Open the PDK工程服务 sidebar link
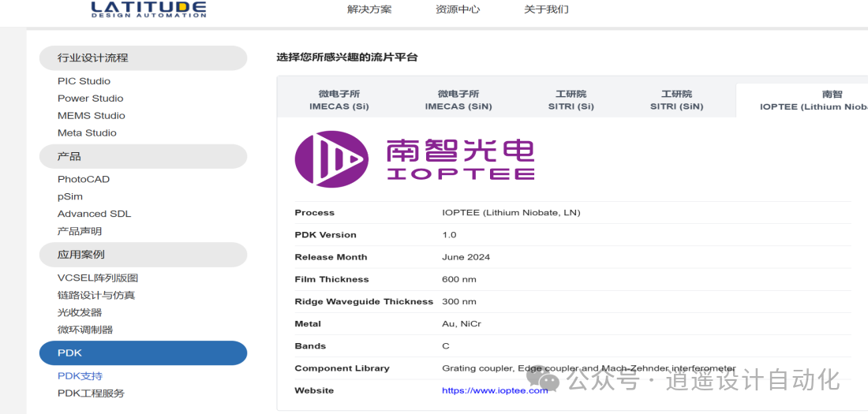 (91, 393)
